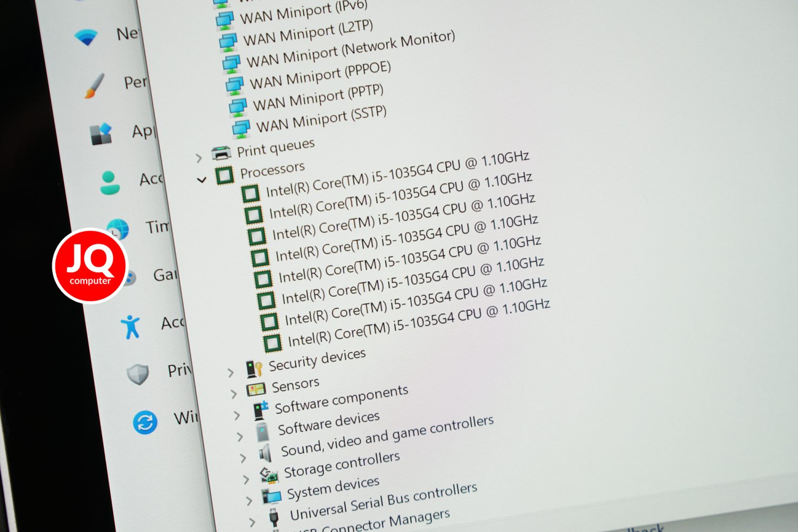Viewport: 798px width, 532px height.
Task: Expand the Print queues node
Action: click(x=198, y=158)
